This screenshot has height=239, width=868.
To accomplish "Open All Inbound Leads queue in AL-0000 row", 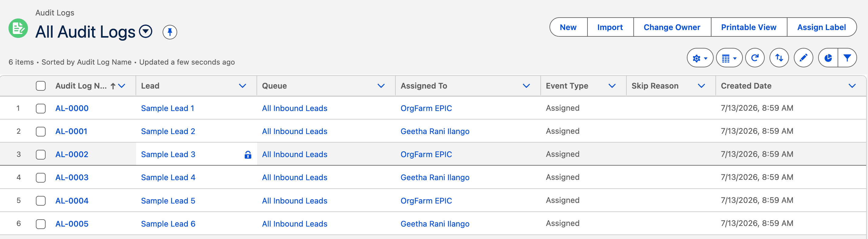I will point(294,108).
